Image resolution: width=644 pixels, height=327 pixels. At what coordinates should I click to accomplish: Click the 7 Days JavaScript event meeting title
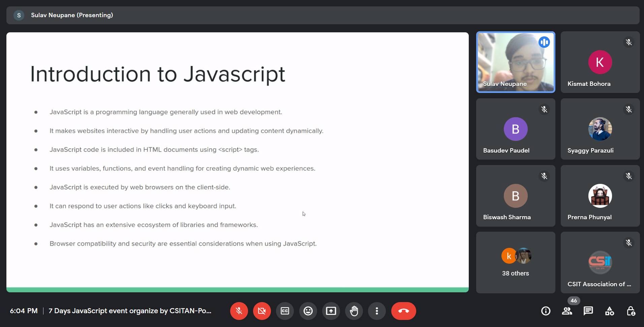pos(130,311)
